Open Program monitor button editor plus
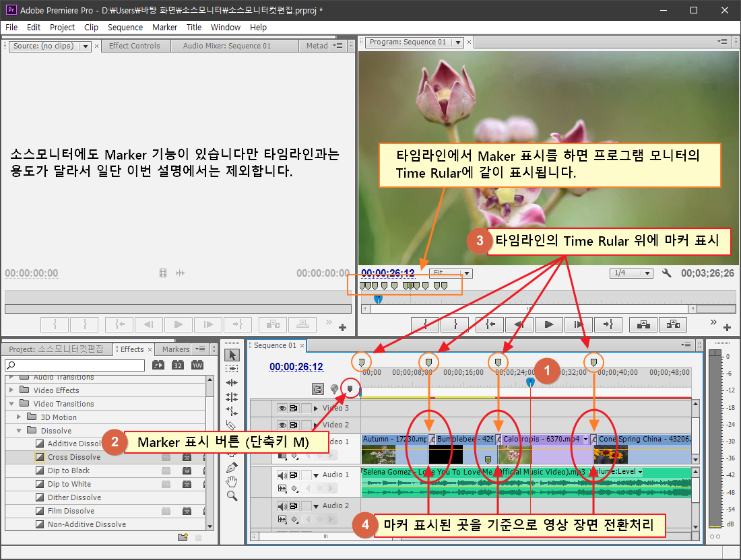741x560 pixels. tap(728, 327)
